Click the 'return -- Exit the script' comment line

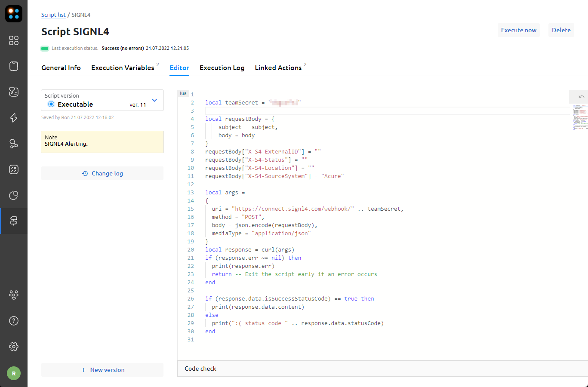(x=294, y=274)
